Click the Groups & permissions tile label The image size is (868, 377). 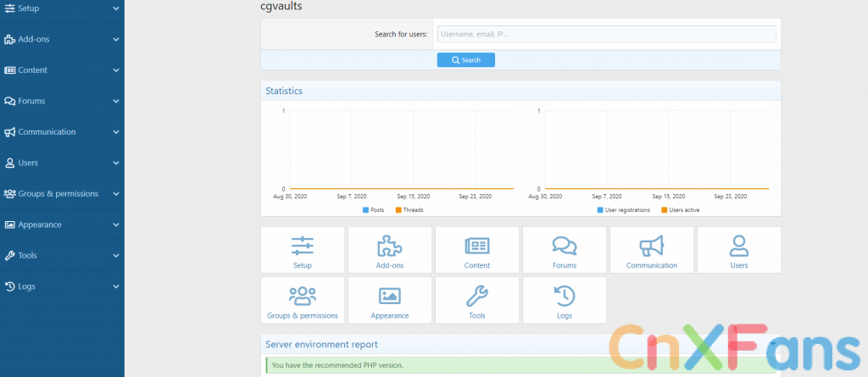pyautogui.click(x=303, y=316)
